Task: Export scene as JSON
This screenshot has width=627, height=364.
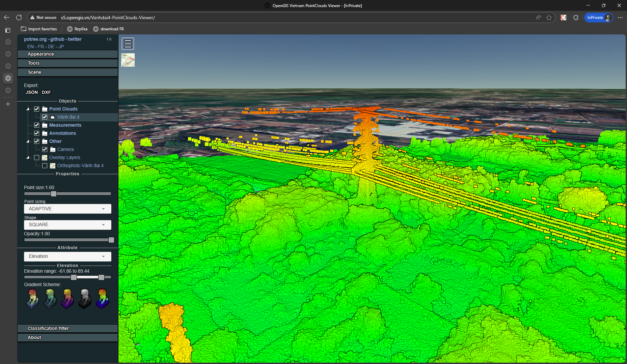Action: click(x=31, y=92)
